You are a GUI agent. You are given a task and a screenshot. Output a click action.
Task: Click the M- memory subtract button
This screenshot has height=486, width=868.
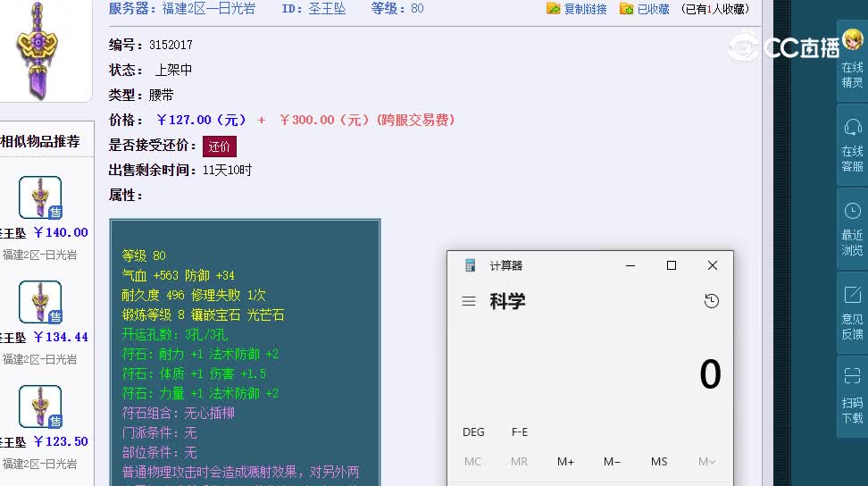[613, 462]
